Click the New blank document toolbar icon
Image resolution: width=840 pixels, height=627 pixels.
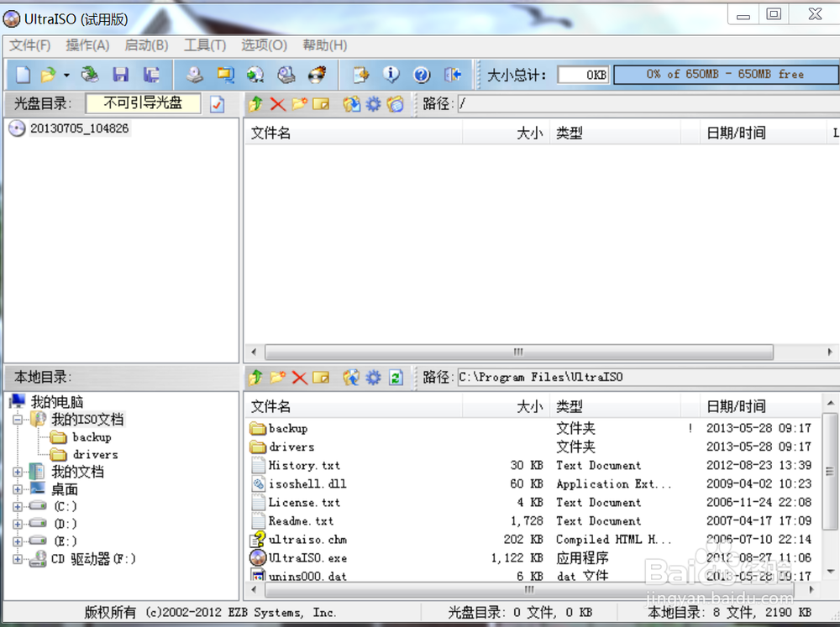pyautogui.click(x=23, y=75)
